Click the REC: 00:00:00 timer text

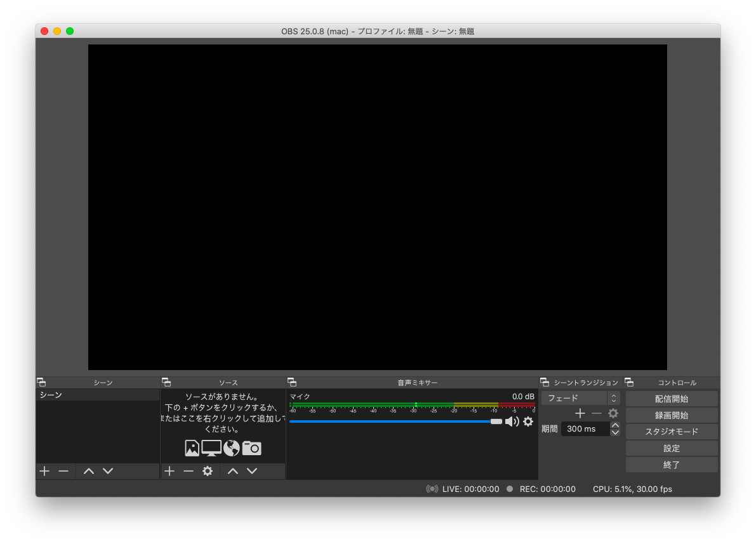548,489
